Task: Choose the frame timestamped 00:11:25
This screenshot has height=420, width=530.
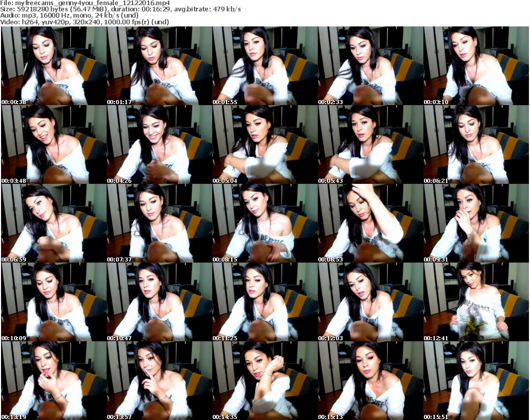Action: pyautogui.click(x=265, y=302)
